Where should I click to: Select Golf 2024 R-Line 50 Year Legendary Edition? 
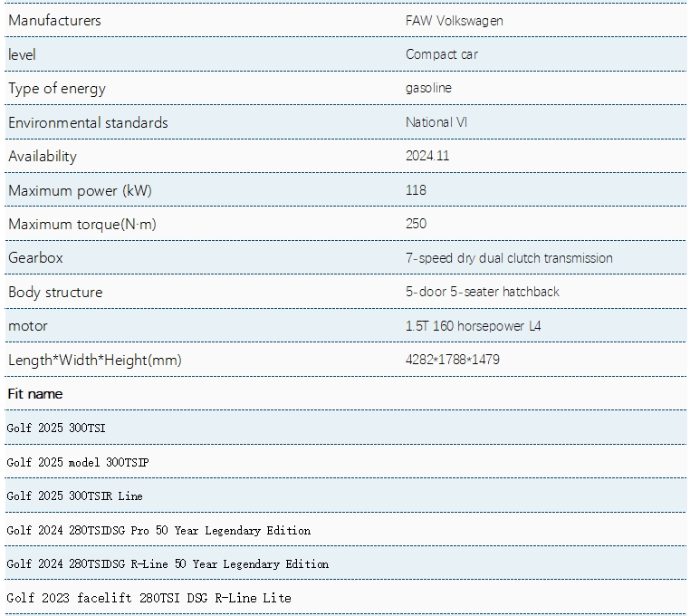(345, 563)
